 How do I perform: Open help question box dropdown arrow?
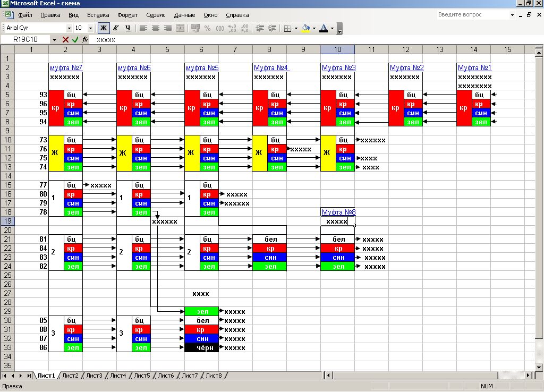(x=512, y=15)
